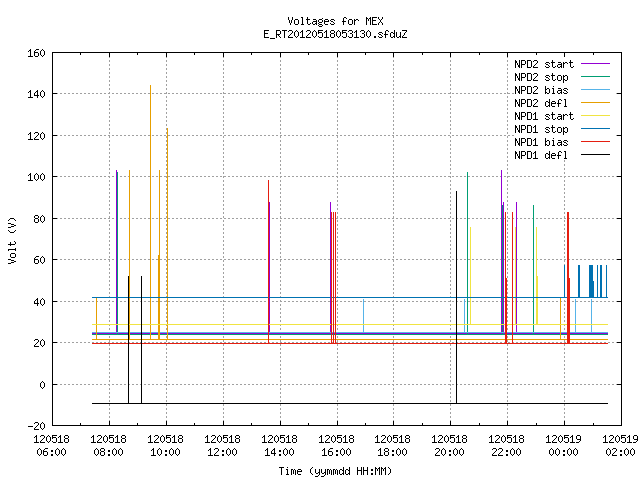This screenshot has height=480, width=640.
Task: Click the 120 y-axis tick label
Action: [x=36, y=136]
